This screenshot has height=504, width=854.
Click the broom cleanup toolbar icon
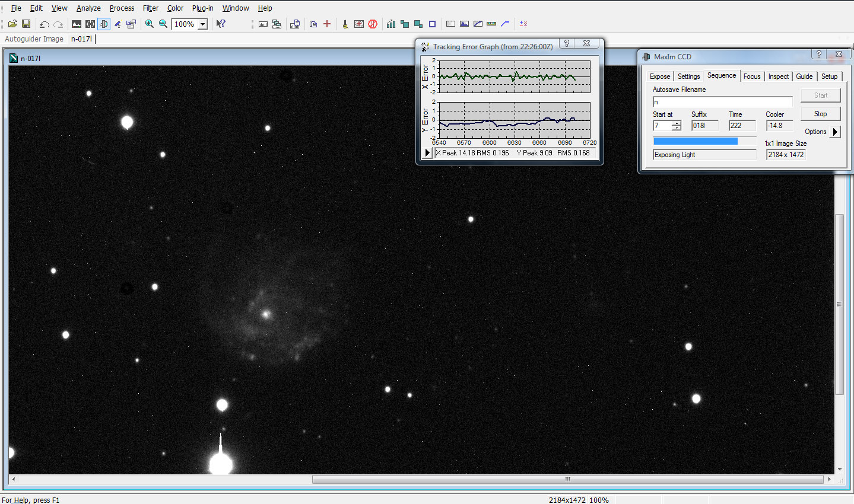coord(345,24)
